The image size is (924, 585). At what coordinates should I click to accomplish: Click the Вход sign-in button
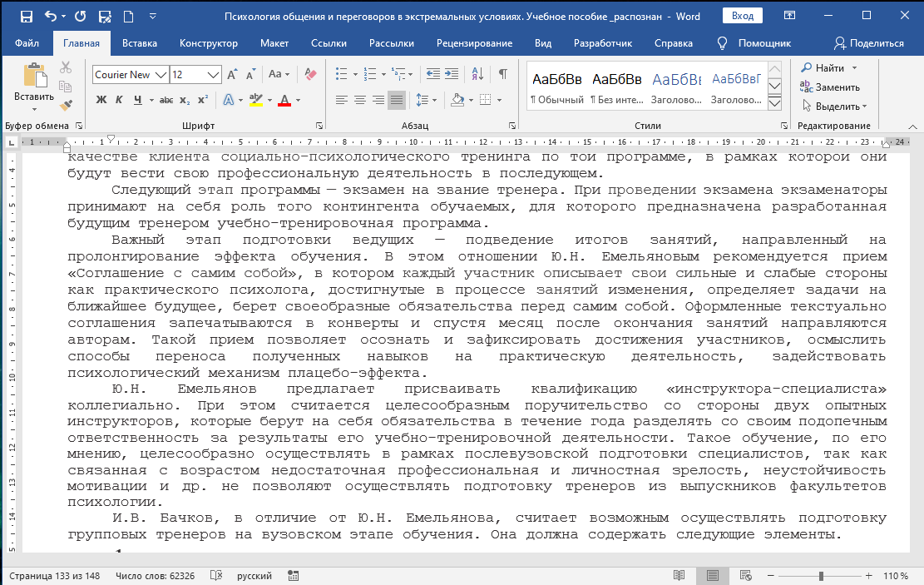click(x=743, y=17)
